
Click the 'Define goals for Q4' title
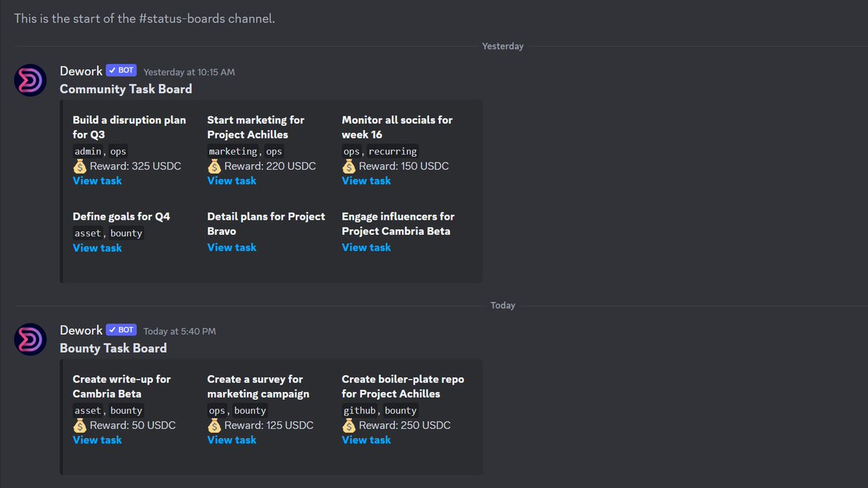[x=122, y=216]
